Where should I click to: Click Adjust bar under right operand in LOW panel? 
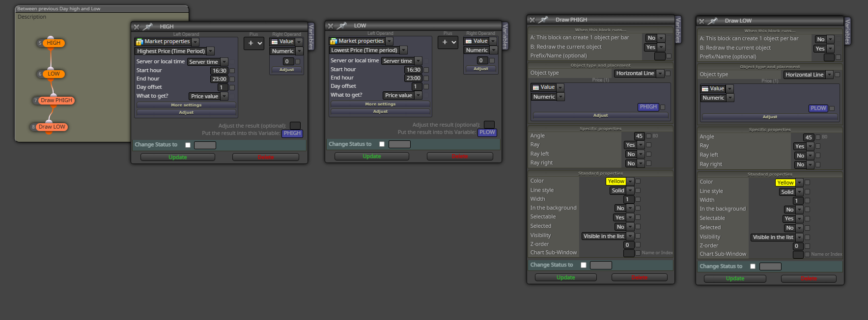click(481, 69)
